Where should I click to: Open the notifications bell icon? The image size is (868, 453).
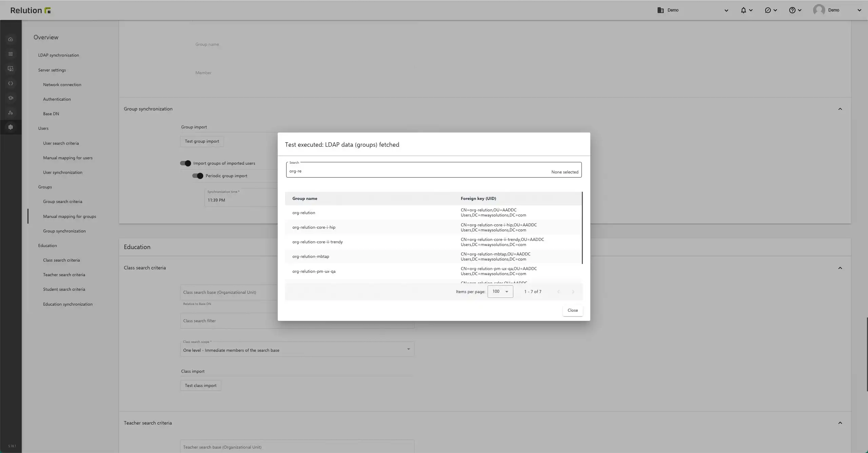[x=743, y=10]
